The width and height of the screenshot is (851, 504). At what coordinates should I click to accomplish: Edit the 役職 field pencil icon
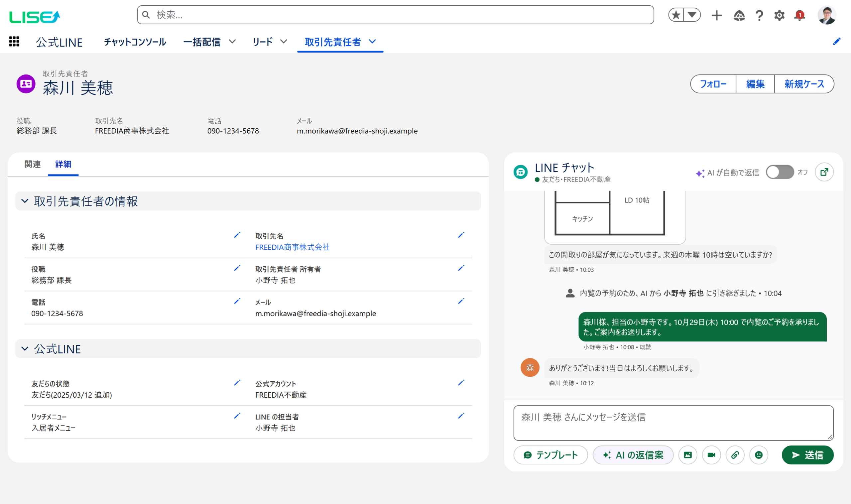[237, 268]
